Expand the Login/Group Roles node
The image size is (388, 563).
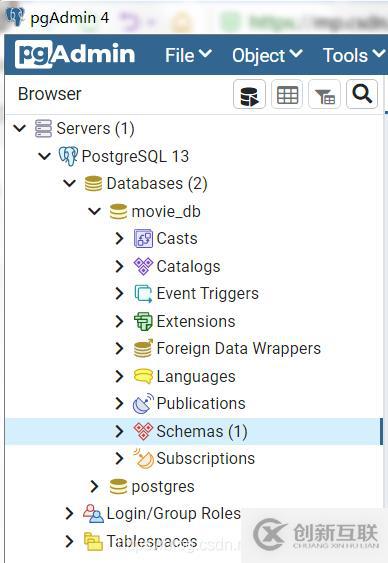pos(70,513)
